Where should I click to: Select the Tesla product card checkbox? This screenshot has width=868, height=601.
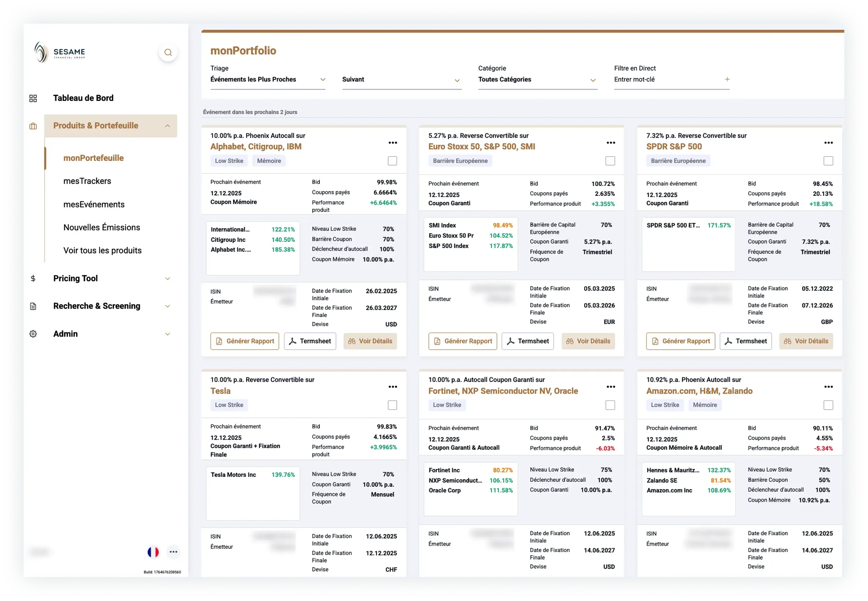(x=392, y=405)
